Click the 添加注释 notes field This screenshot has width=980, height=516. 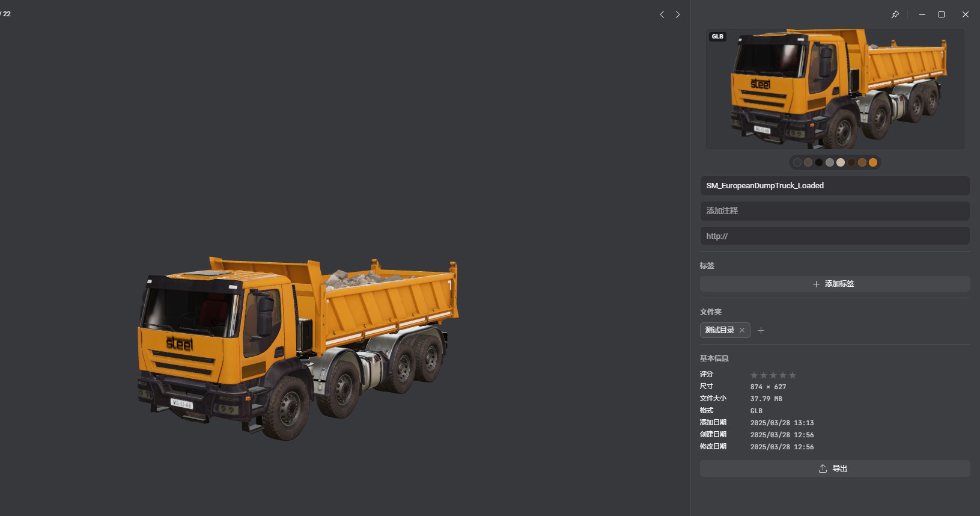[834, 211]
